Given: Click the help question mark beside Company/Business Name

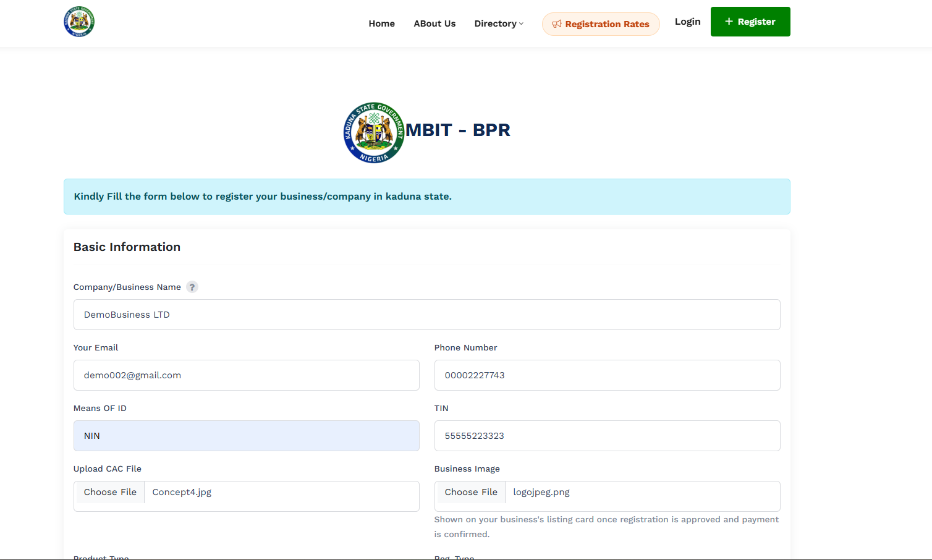Looking at the screenshot, I should pyautogui.click(x=192, y=287).
